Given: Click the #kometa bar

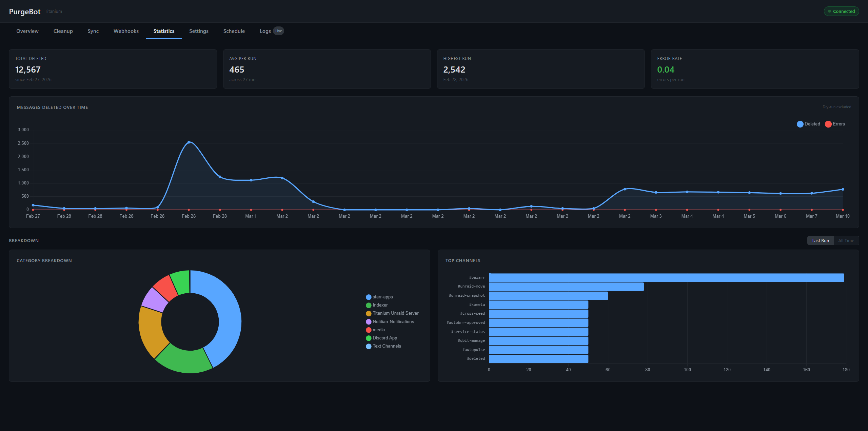Looking at the screenshot, I should click(x=539, y=305).
